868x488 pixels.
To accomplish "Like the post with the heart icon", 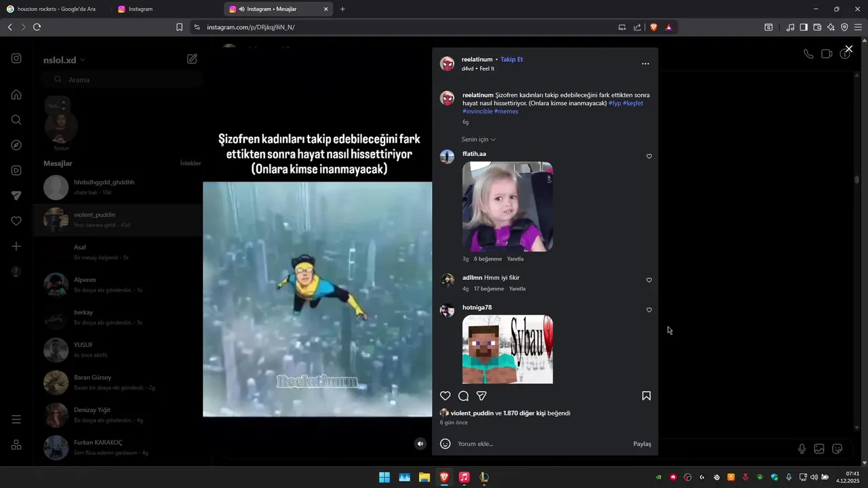I will [x=446, y=396].
